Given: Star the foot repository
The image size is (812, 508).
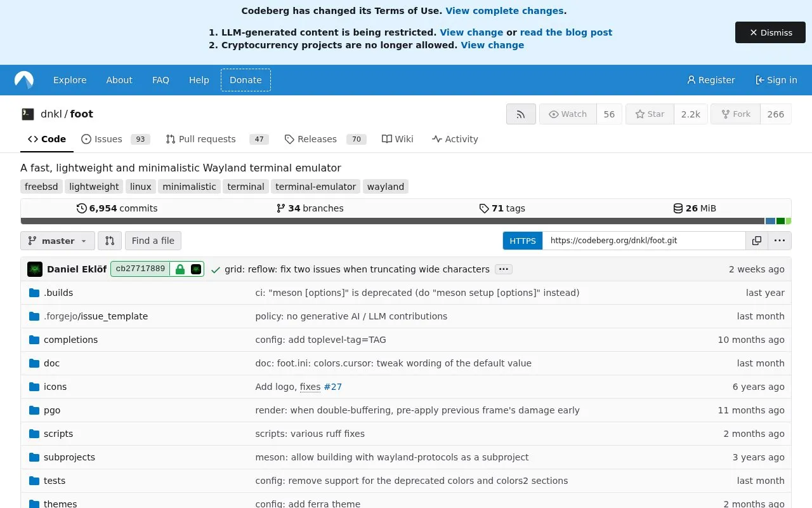Looking at the screenshot, I should tap(650, 114).
